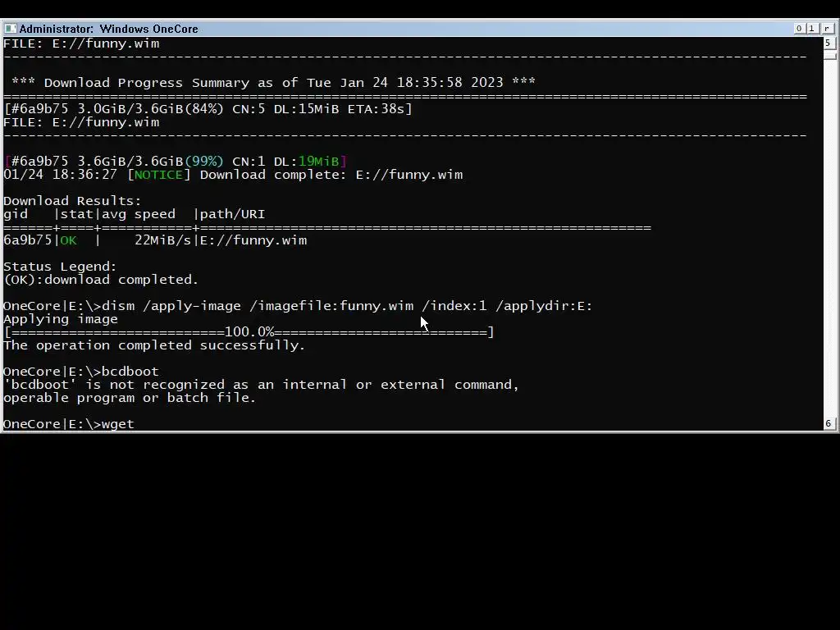
Task: Click the "ETA:38s" value
Action: pyautogui.click(x=376, y=109)
